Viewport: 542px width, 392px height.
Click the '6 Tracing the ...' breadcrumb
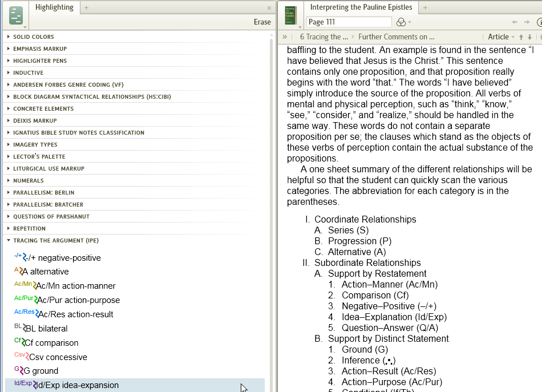pos(324,37)
